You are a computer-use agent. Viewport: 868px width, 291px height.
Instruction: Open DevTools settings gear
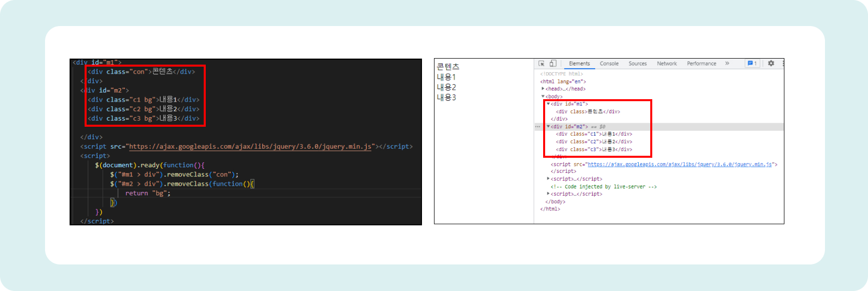[x=771, y=64]
